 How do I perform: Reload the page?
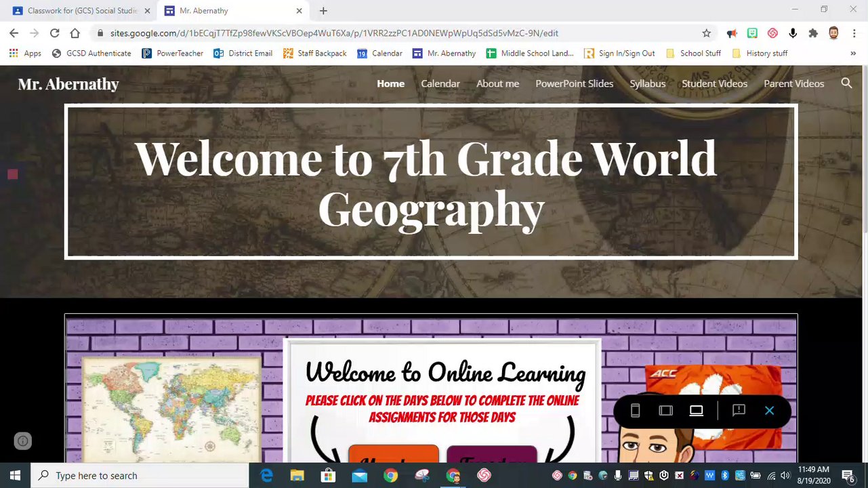coord(54,33)
